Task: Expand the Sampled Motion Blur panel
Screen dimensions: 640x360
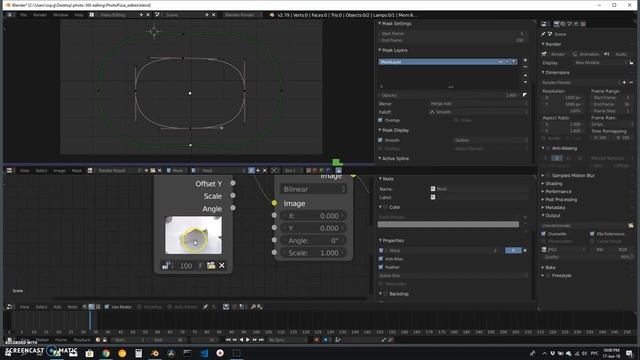Action: (x=543, y=176)
